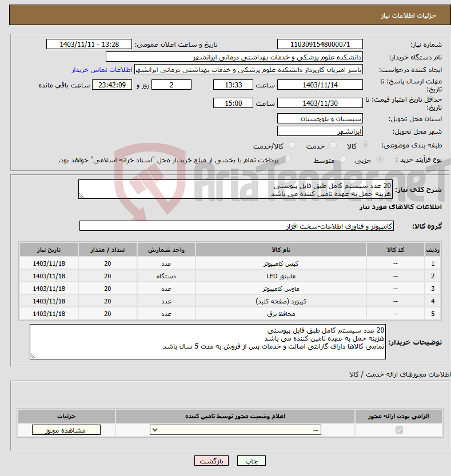Select the کیس کامپیوتر row name

pos(281,263)
